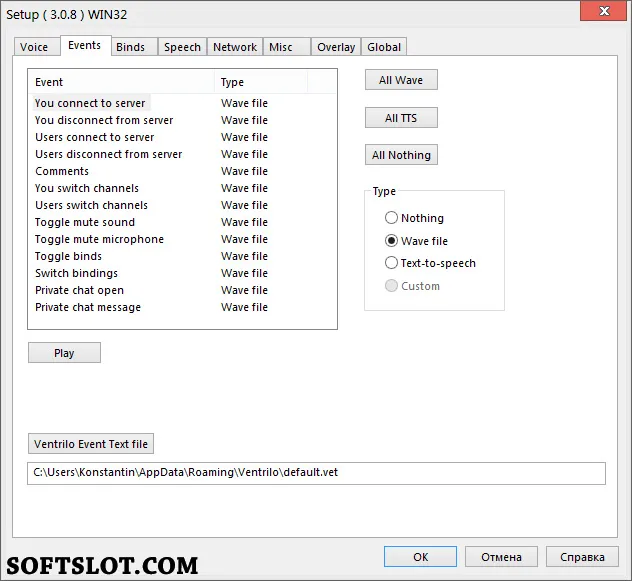Open help via the Справка button
This screenshot has width=632, height=581.
tap(582, 557)
